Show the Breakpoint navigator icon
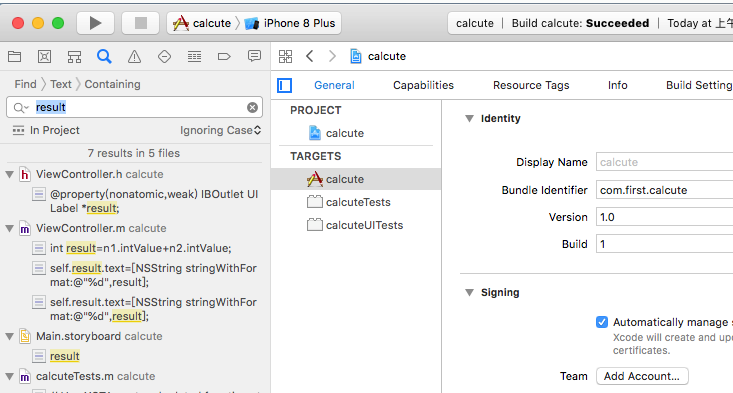733x393 pixels. [x=224, y=57]
